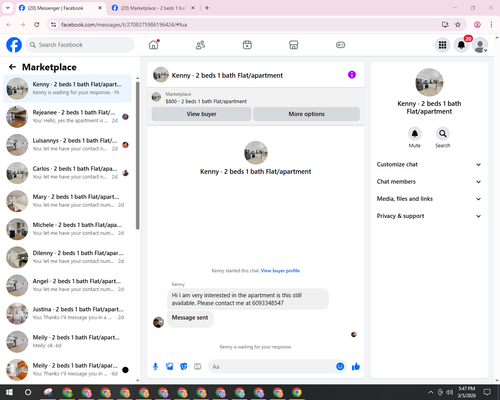Open the account profile avatar menu
This screenshot has height=400, width=500.
[x=480, y=45]
